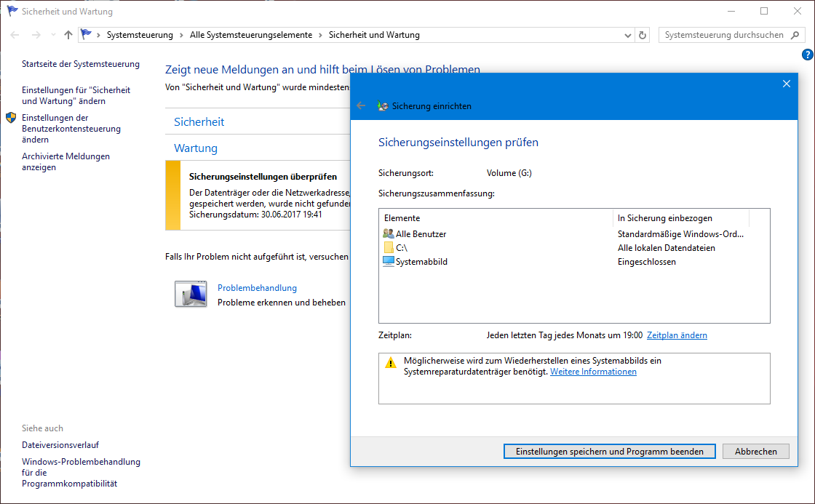Click the Elemente column header
This screenshot has width=815, height=504.
496,218
